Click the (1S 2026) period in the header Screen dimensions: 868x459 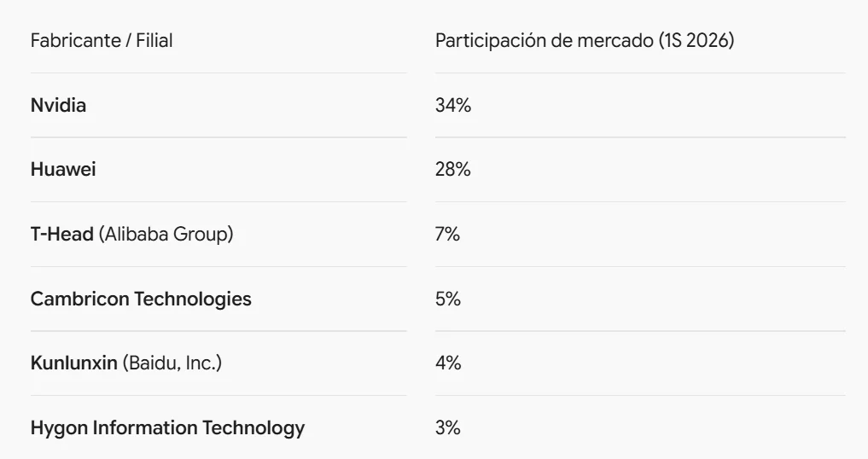point(696,40)
